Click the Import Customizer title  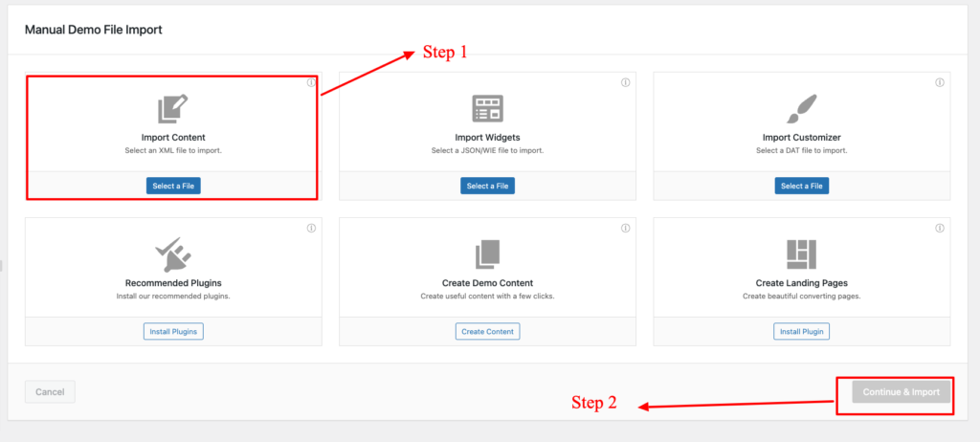pos(802,138)
